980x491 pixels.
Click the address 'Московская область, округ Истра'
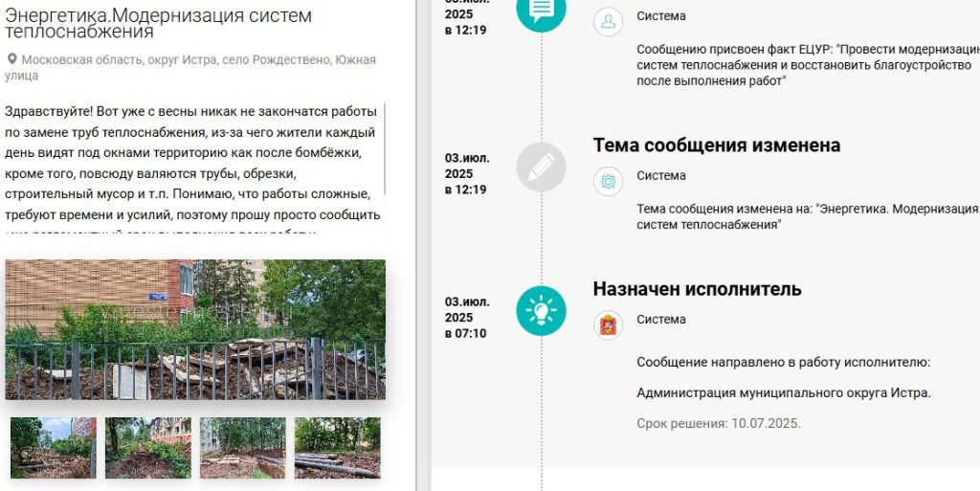(x=177, y=59)
